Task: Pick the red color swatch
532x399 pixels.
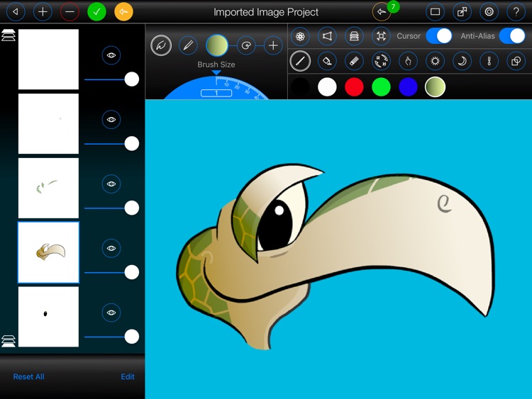Action: (354, 86)
